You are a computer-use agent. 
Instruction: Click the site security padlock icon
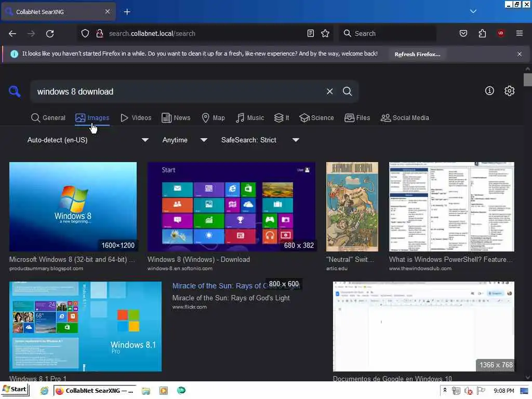coord(100,33)
